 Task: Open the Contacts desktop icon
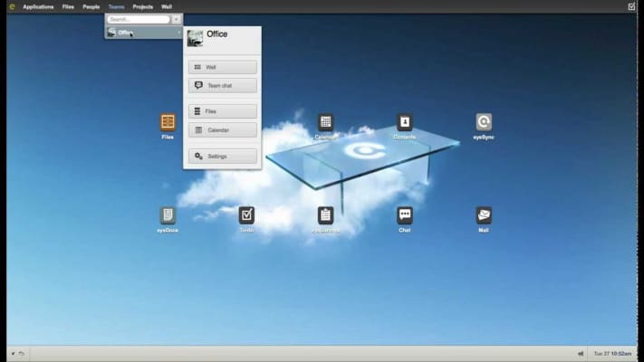[405, 122]
